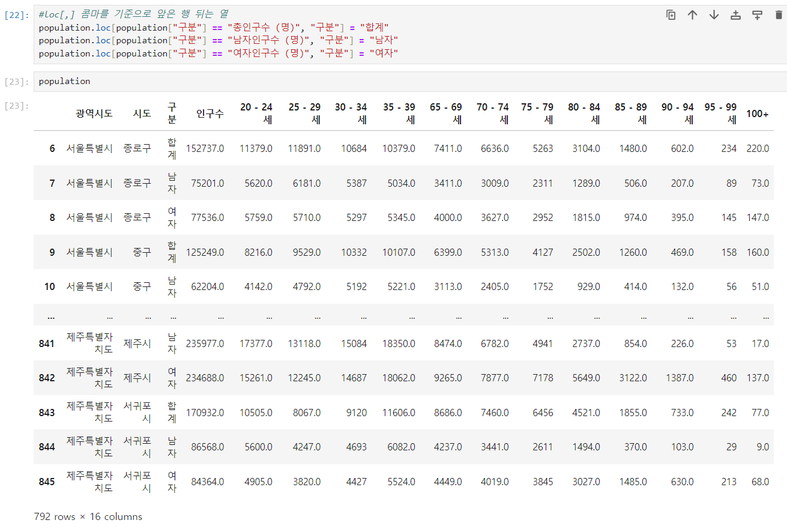Click population value 84364.0

[x=208, y=482]
